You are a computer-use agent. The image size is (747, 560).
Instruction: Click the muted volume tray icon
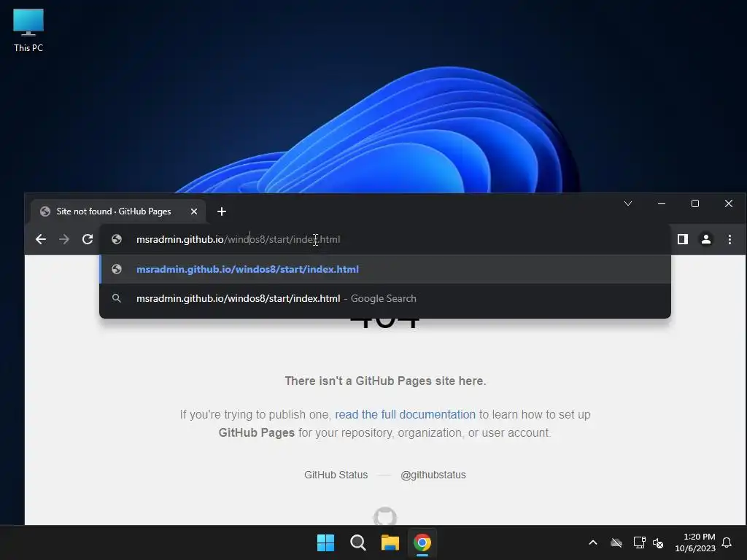pos(658,542)
